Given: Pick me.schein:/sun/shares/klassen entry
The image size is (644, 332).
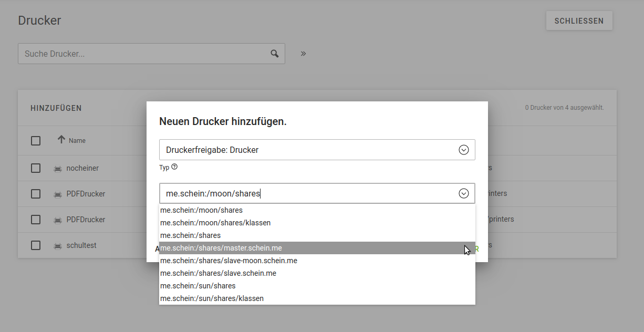Looking at the screenshot, I should tap(212, 298).
